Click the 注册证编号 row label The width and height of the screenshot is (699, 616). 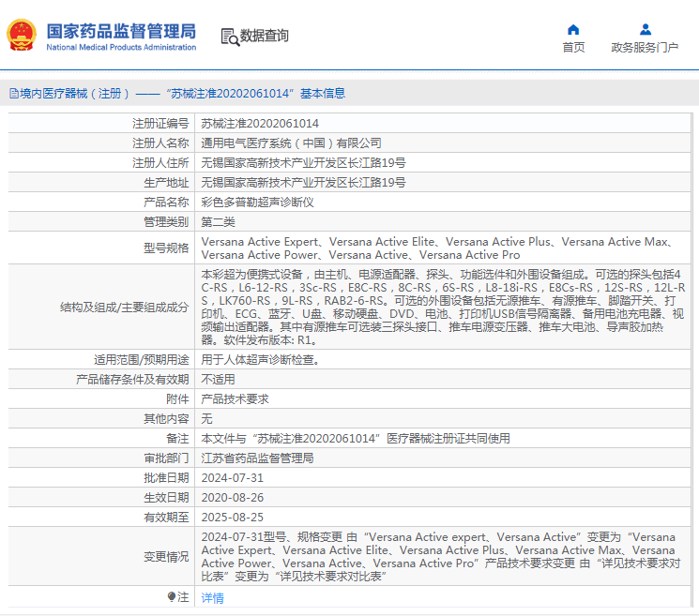(160, 124)
